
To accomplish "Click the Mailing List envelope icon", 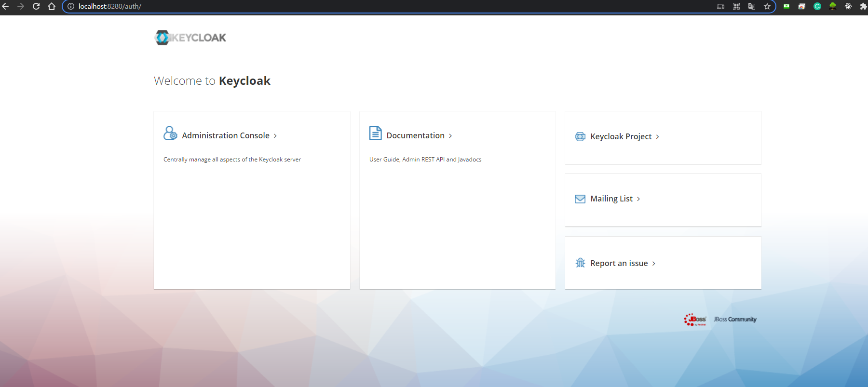I will [580, 199].
